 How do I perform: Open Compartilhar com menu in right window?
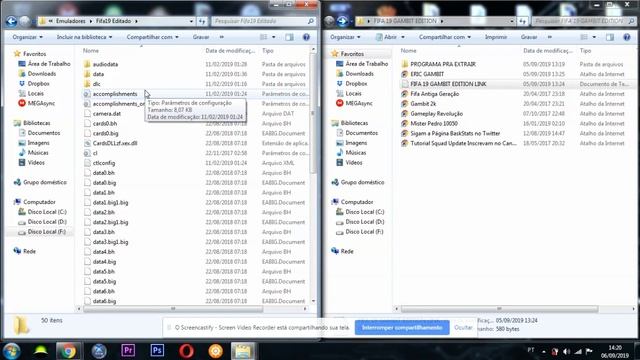(444, 37)
